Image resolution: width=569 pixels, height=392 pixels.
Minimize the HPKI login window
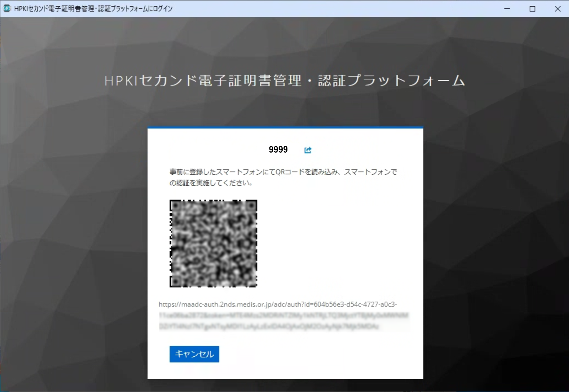[507, 9]
